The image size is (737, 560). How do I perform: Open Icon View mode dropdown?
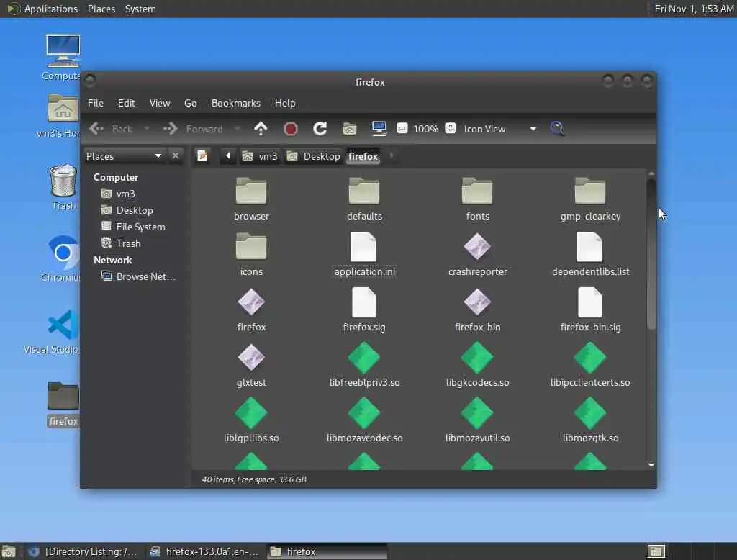pos(499,129)
